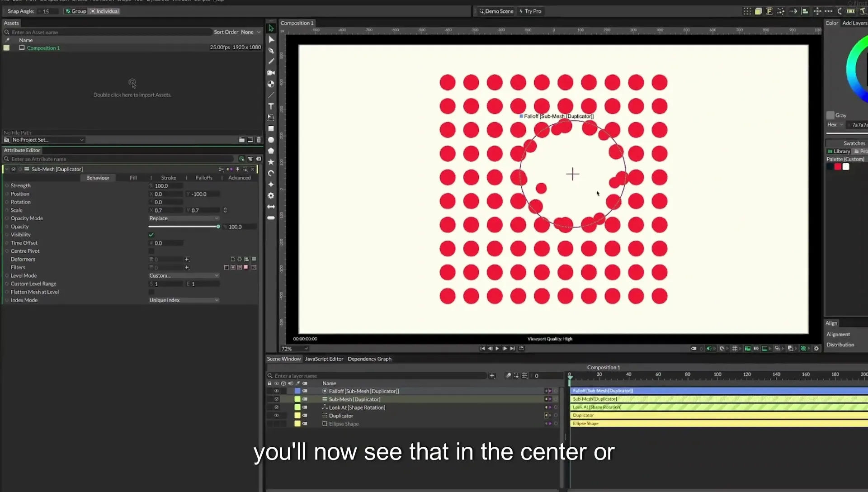The width and height of the screenshot is (868, 492).
Task: Switch to the Fill tab
Action: pos(133,178)
